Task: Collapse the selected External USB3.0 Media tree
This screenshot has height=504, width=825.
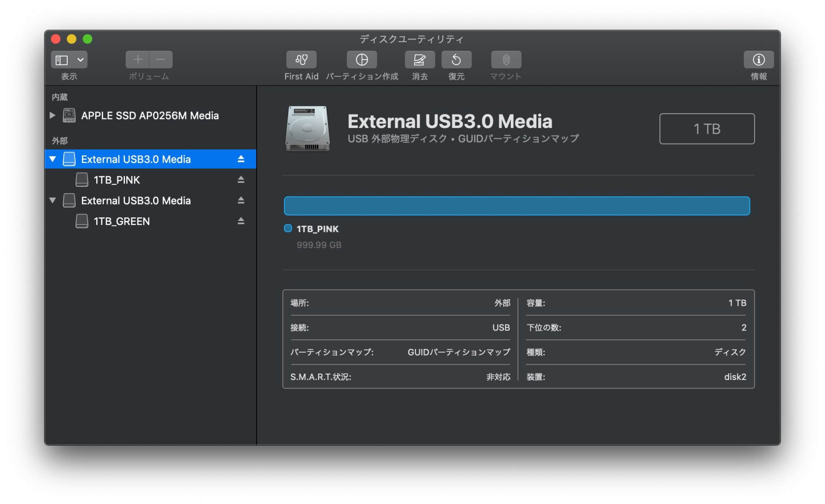Action: coord(52,159)
